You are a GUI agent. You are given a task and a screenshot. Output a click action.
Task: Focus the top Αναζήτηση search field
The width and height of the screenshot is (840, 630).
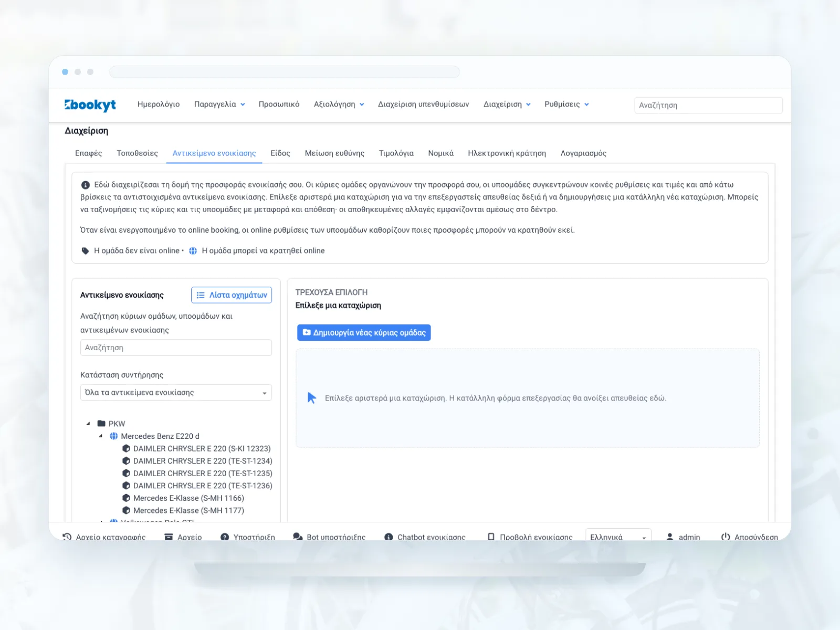(x=708, y=105)
